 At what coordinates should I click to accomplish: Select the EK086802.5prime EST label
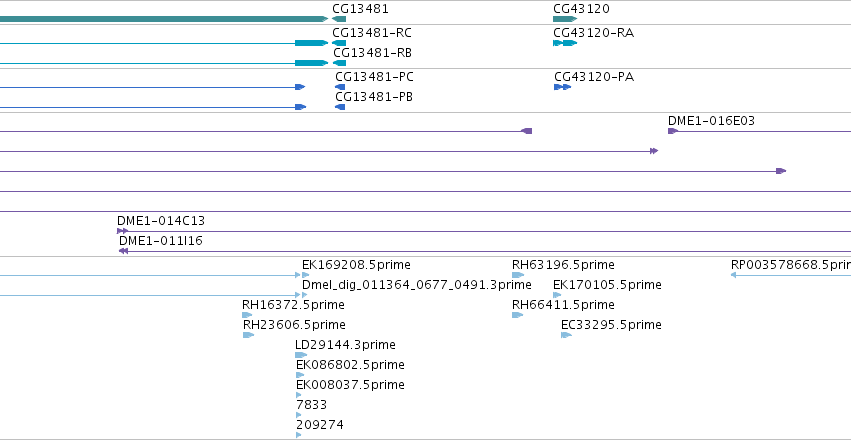click(350, 365)
